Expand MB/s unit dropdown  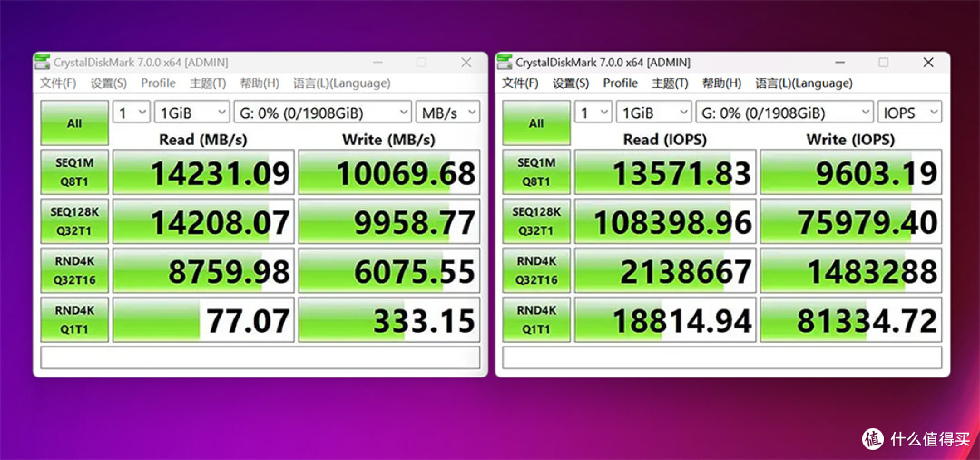[448, 113]
